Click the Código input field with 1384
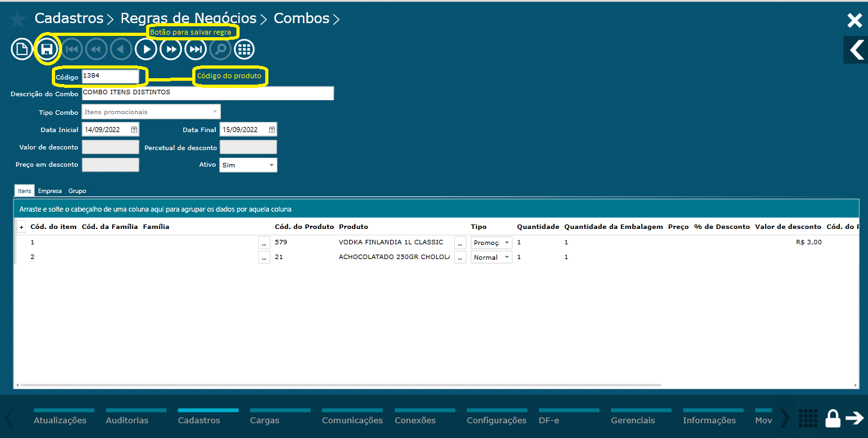Viewport: 868px width, 438px height. tap(110, 76)
